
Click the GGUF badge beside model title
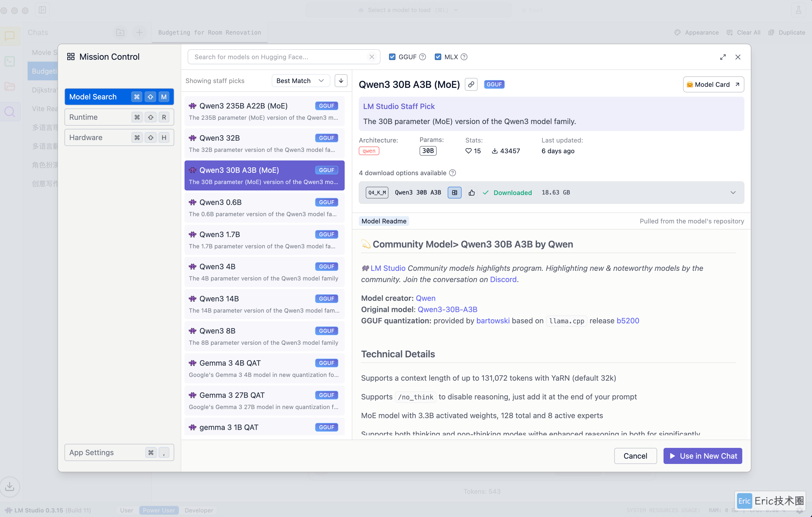click(494, 84)
